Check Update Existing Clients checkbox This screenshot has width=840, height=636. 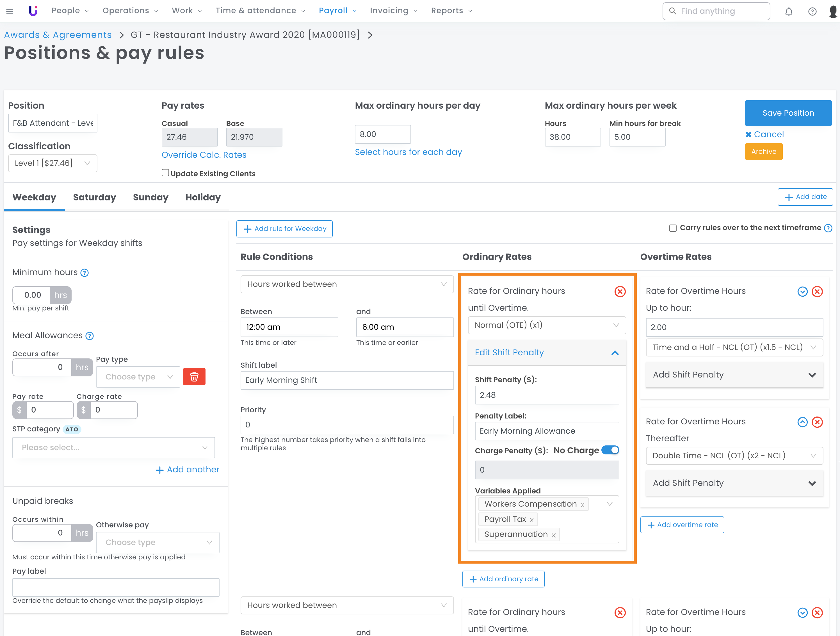tap(165, 173)
